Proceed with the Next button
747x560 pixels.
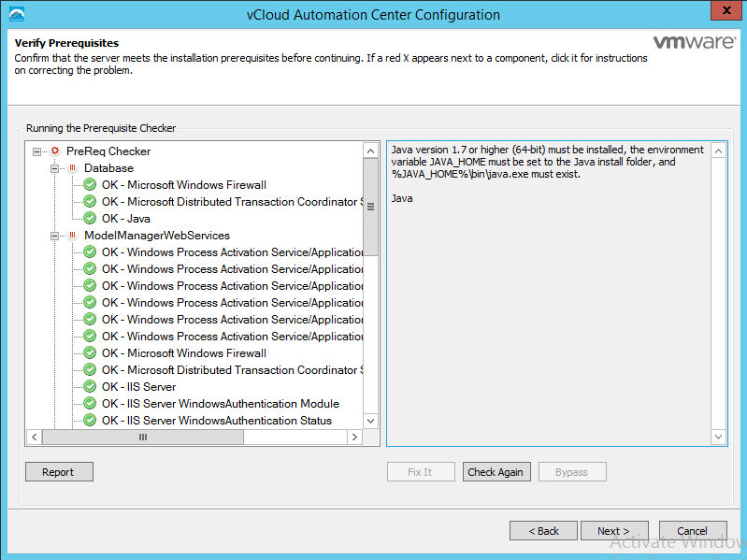(612, 531)
